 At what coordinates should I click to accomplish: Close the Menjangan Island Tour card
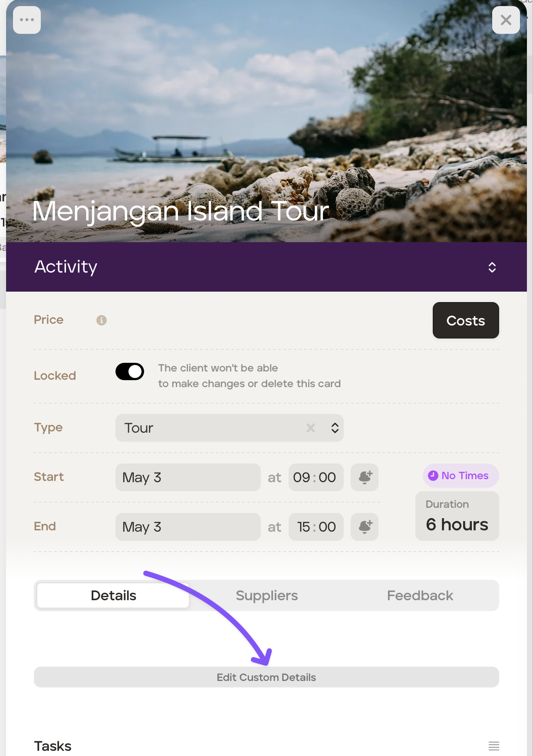[x=506, y=20]
